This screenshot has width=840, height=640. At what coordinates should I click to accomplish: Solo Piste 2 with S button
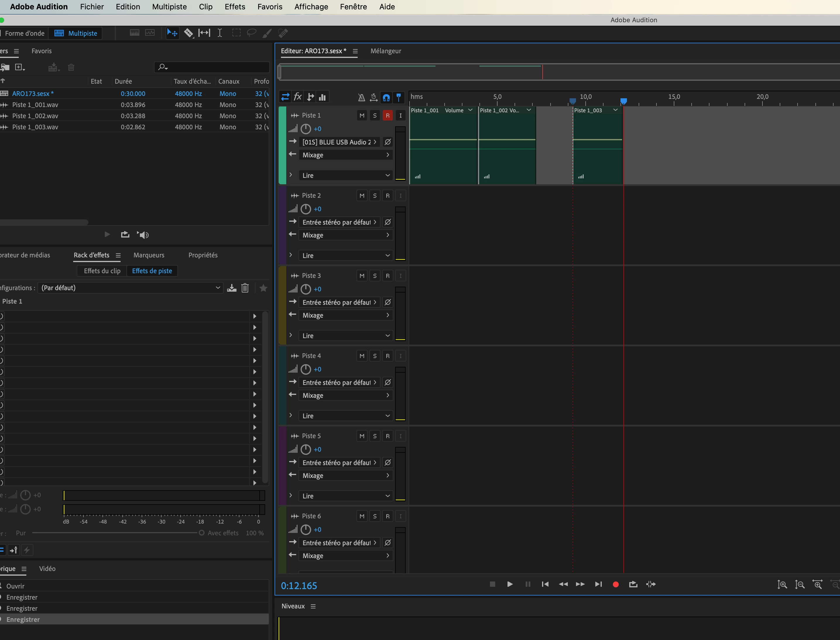point(375,196)
